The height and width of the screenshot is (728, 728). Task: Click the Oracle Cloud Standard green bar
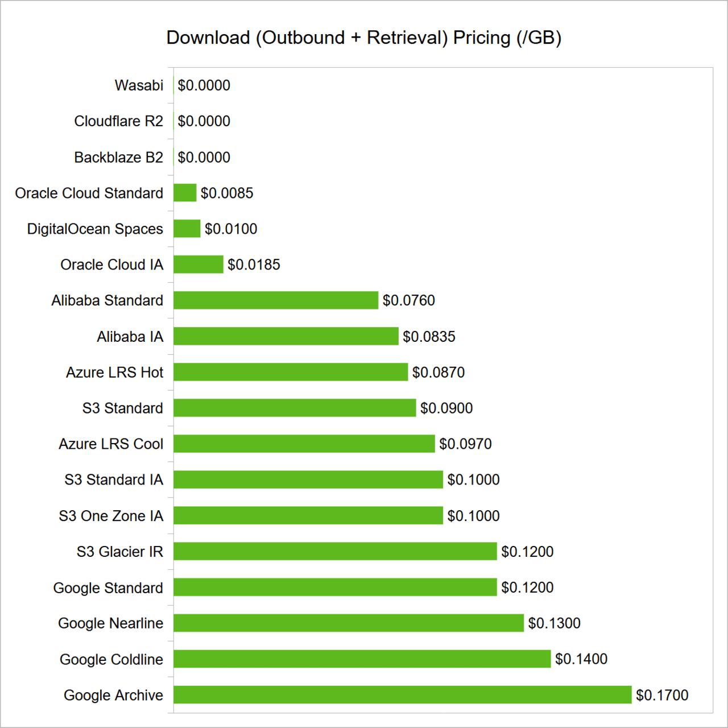tap(185, 193)
